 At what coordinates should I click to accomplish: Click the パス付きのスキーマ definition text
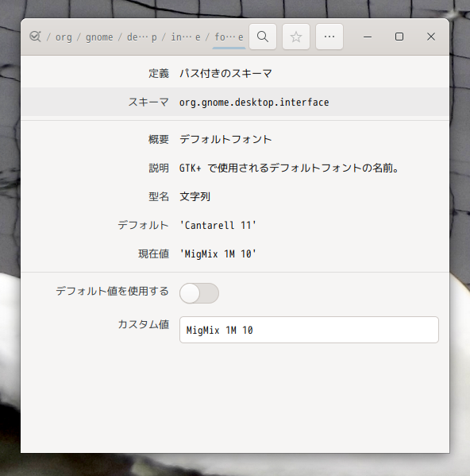tap(225, 73)
